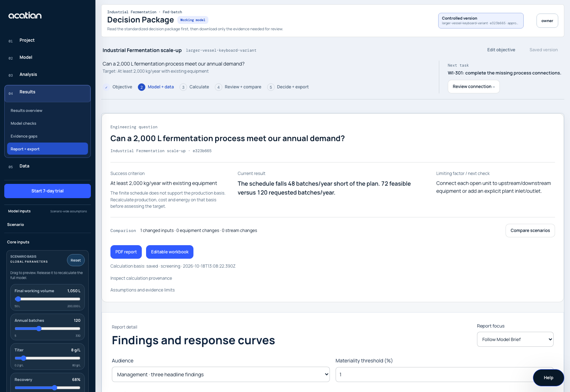Go to the Objective step

(x=118, y=87)
